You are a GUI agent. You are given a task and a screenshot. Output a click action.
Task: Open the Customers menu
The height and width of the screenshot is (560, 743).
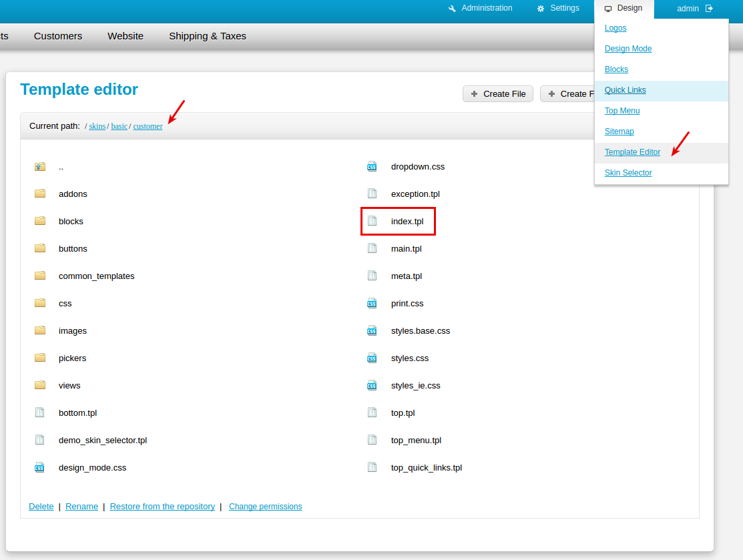[x=58, y=36]
